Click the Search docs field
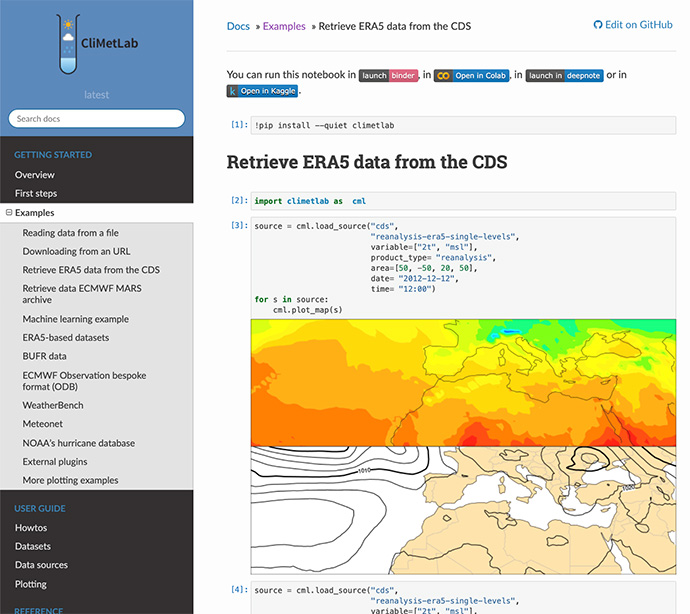Viewport: 690px width, 614px height. point(96,119)
